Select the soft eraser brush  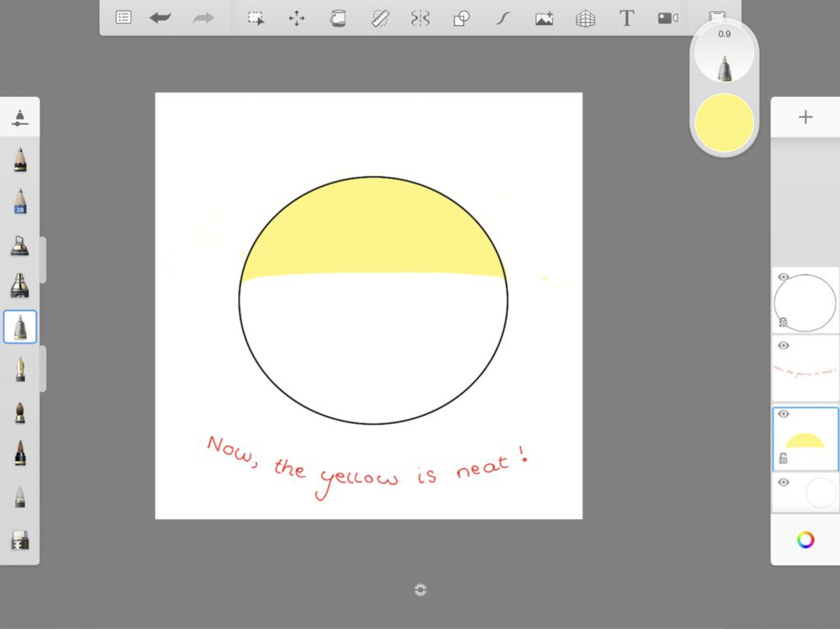(x=20, y=496)
